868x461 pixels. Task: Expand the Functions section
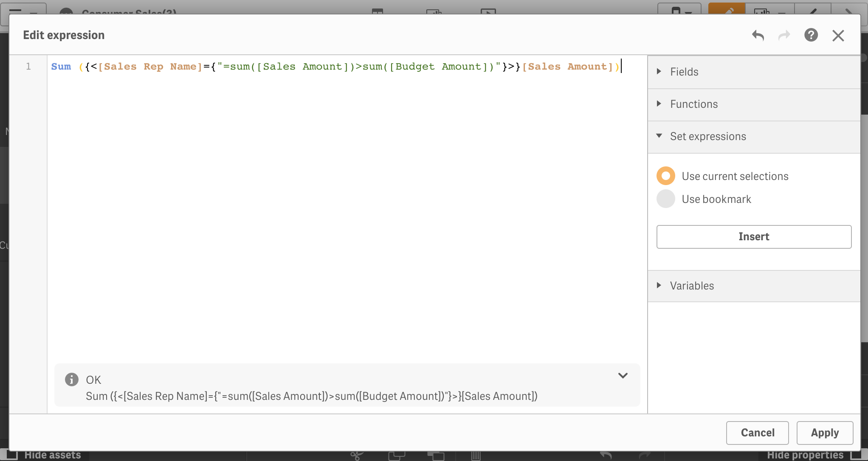[x=693, y=104]
